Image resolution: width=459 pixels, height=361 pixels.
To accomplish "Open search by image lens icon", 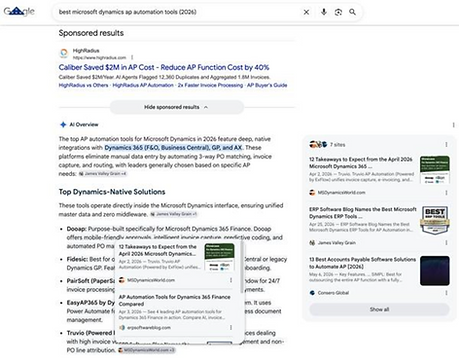I will (338, 12).
